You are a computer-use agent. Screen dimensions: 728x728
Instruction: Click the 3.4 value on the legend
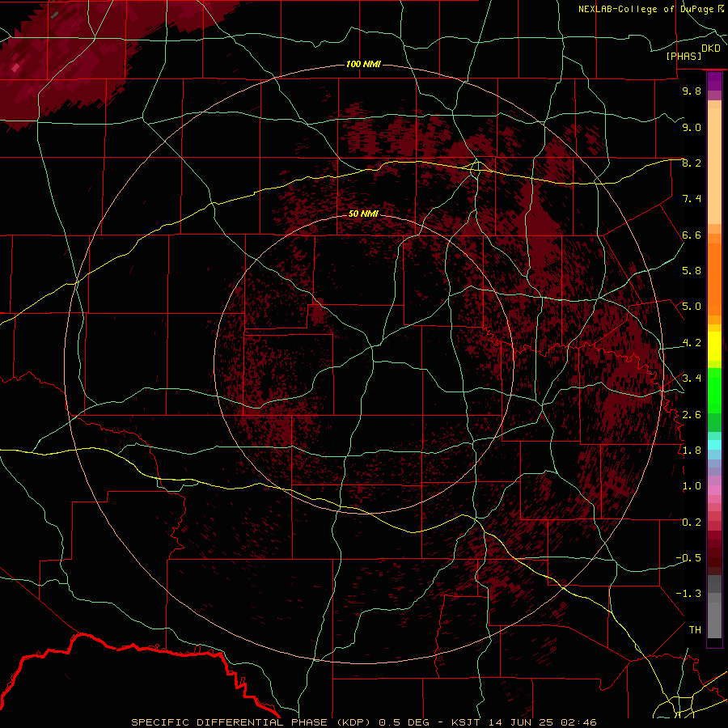coord(692,379)
